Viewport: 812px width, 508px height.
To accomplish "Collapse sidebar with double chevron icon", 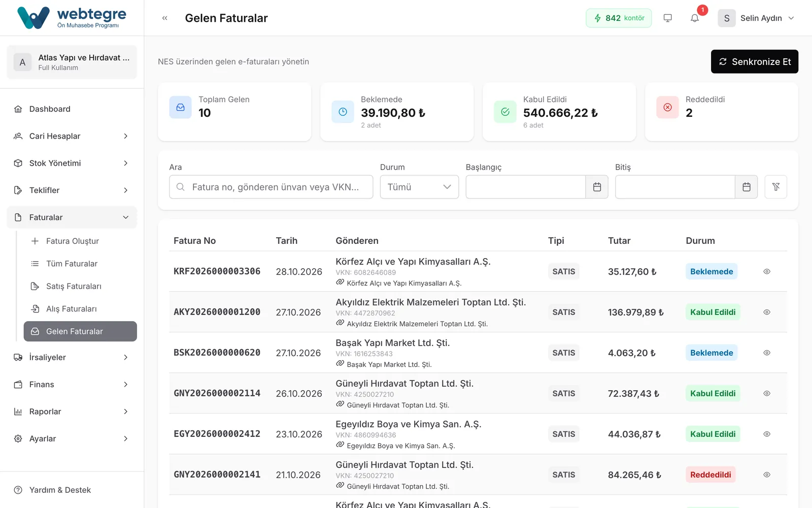I will point(165,18).
